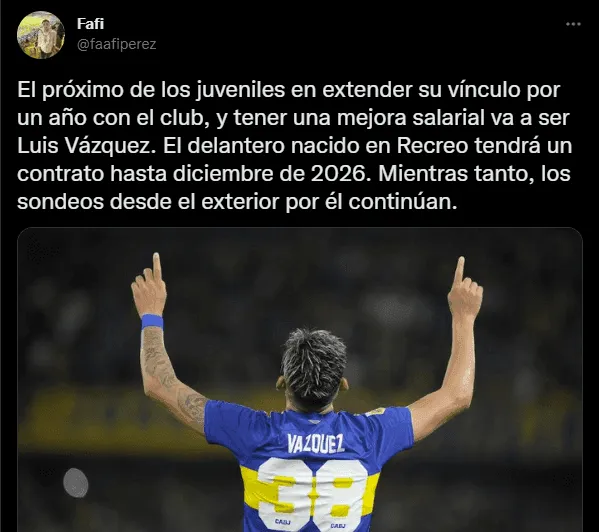Viewport: 599px width, 532px height.
Task: Click the left CABJ logo below the number
Action: pos(282,521)
